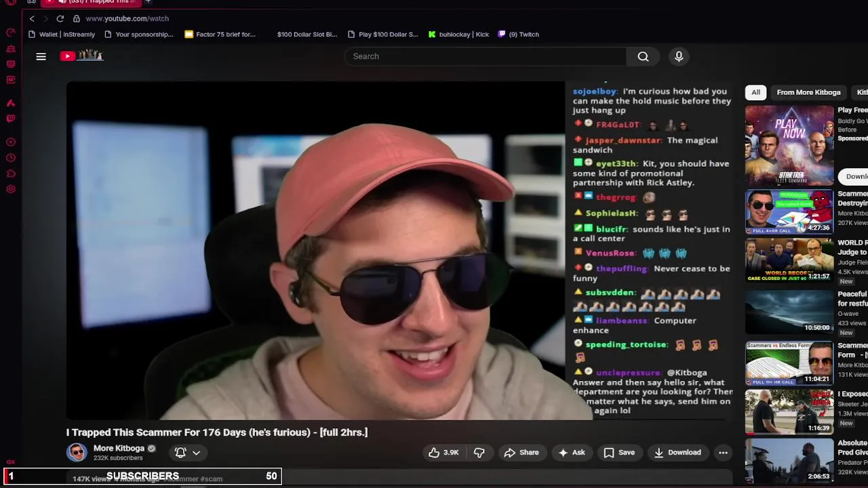Click speeding_tortoise username in chat
The height and width of the screenshot is (488, 868).
pyautogui.click(x=626, y=344)
